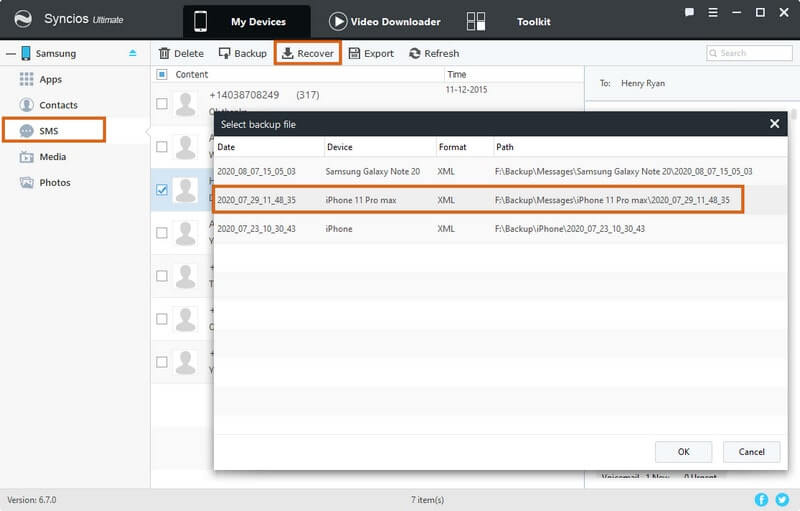800x511 pixels.
Task: Click date 2020_08_07_15_05_03
Action: point(256,171)
